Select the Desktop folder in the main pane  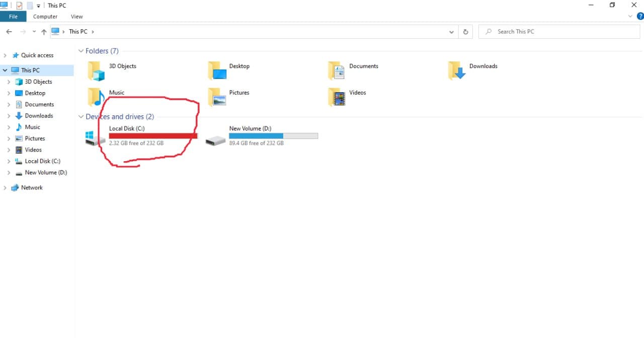point(229,71)
